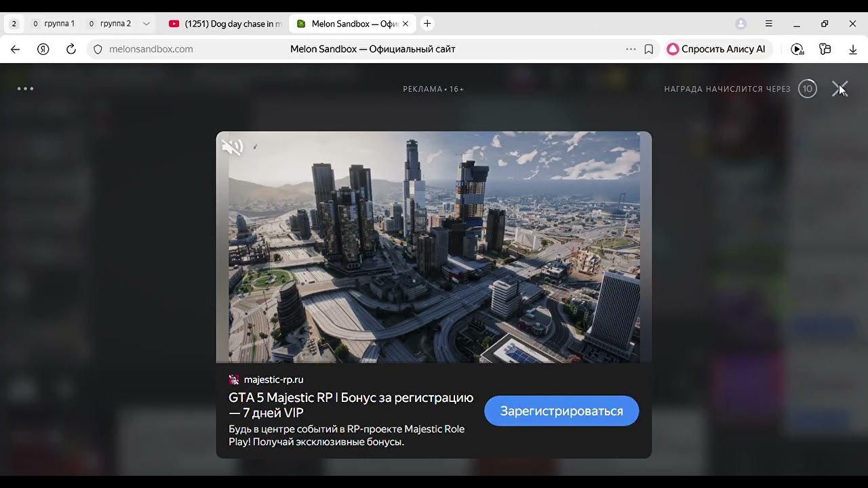
Task: Click the GTA 5 Majestic RP ad title
Action: 351,405
